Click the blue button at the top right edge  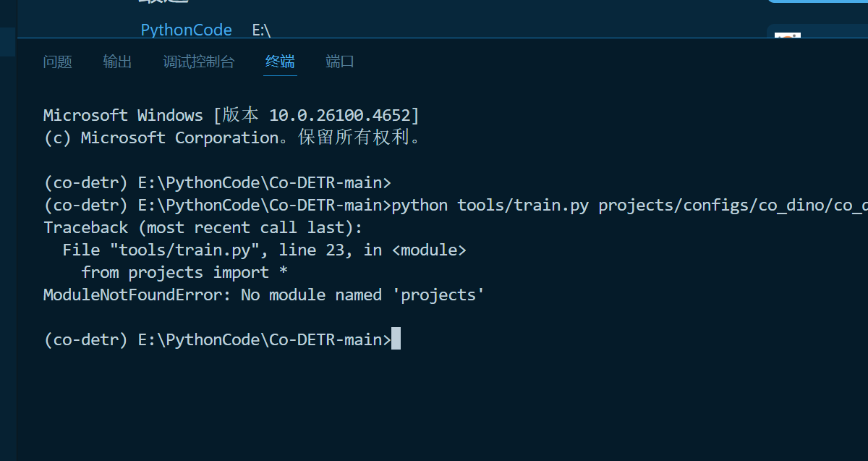(817, 1)
